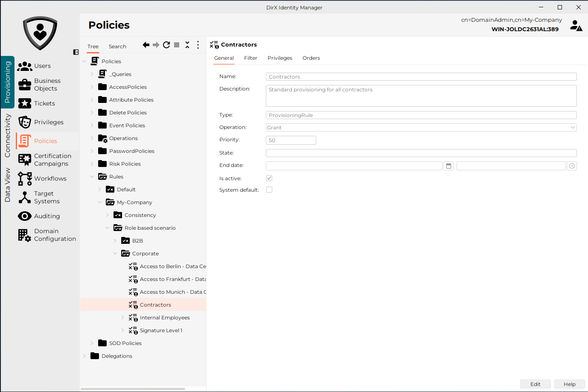Viewport: 588px width, 392px height.
Task: Click the _Queries document icon
Action: (102, 74)
